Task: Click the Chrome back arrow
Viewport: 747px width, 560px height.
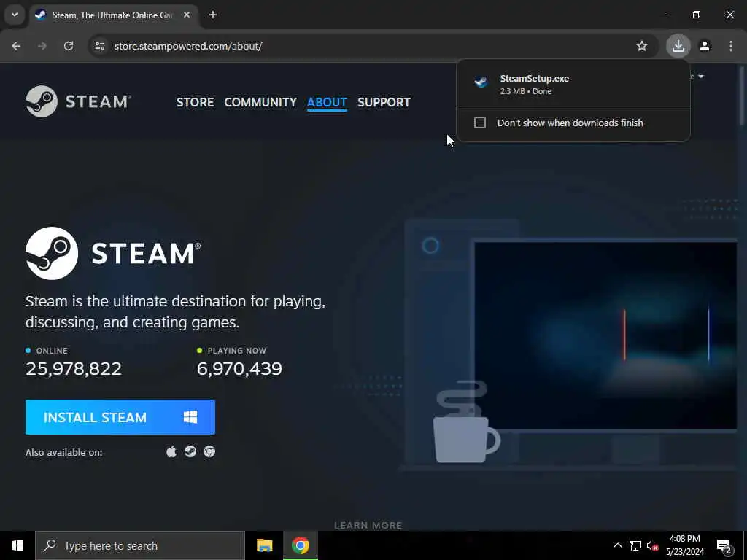Action: pyautogui.click(x=16, y=46)
